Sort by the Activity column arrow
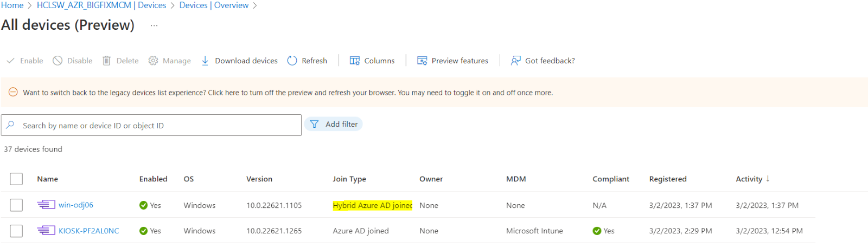This screenshot has height=248, width=868. (x=768, y=179)
